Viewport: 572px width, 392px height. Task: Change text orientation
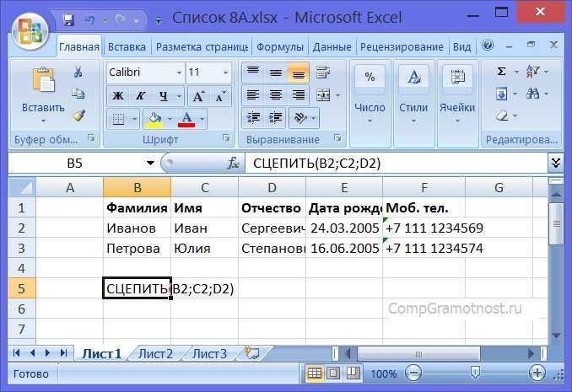click(300, 118)
